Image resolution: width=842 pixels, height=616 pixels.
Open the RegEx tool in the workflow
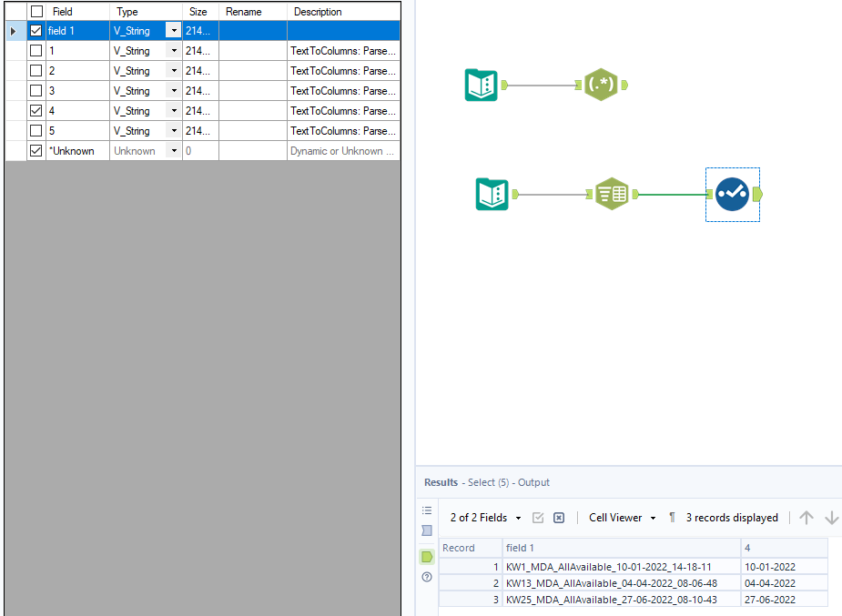tap(604, 83)
